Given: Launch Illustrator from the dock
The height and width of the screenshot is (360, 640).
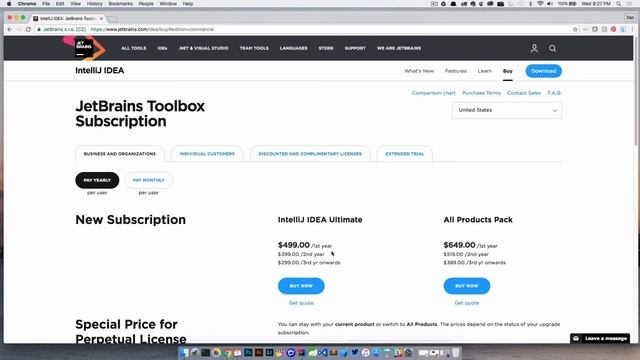Looking at the screenshot, I should (x=259, y=352).
